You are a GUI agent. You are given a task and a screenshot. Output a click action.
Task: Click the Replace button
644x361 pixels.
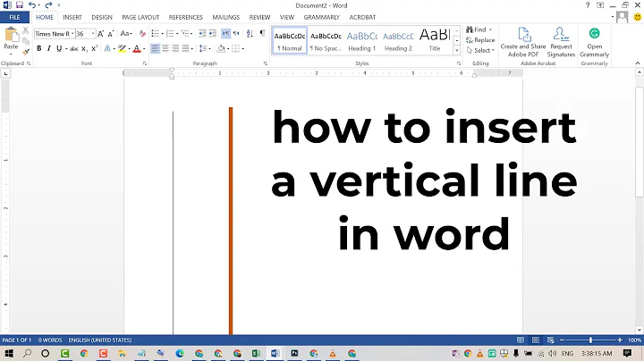point(480,40)
